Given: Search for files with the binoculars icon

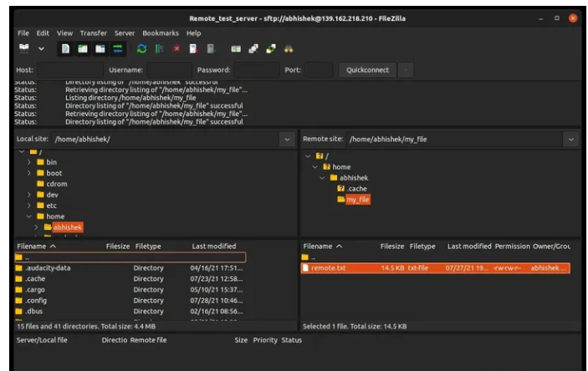Looking at the screenshot, I should click(289, 48).
